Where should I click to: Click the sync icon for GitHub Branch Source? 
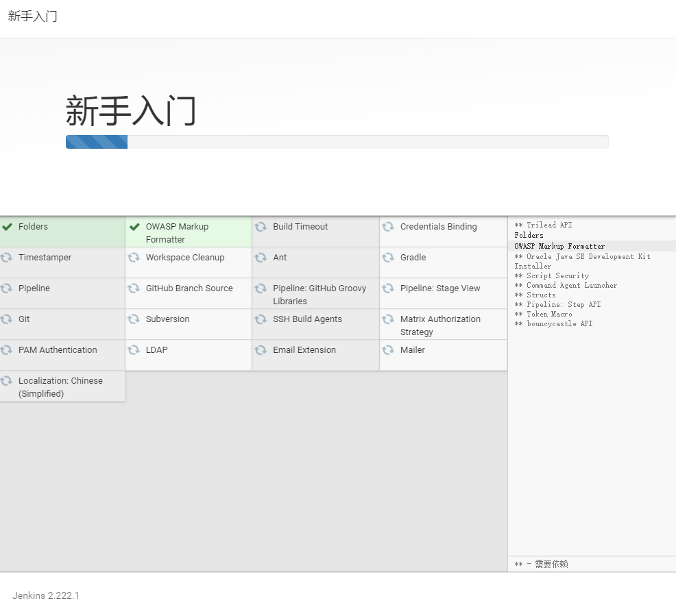(134, 288)
